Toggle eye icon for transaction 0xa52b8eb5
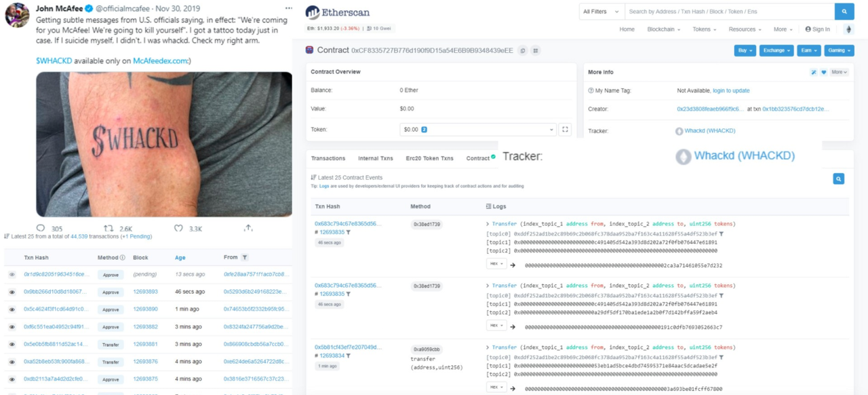The image size is (868, 395). (x=12, y=362)
